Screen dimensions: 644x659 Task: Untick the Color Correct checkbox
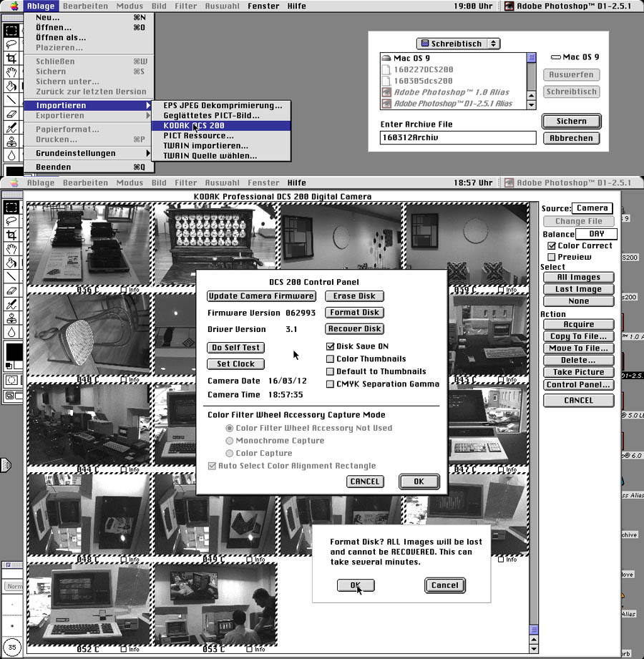552,245
